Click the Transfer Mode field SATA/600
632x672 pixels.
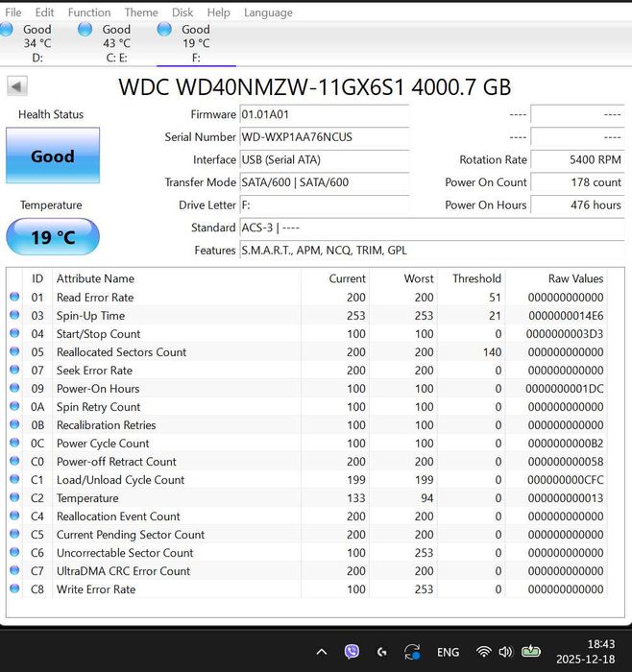(x=324, y=182)
